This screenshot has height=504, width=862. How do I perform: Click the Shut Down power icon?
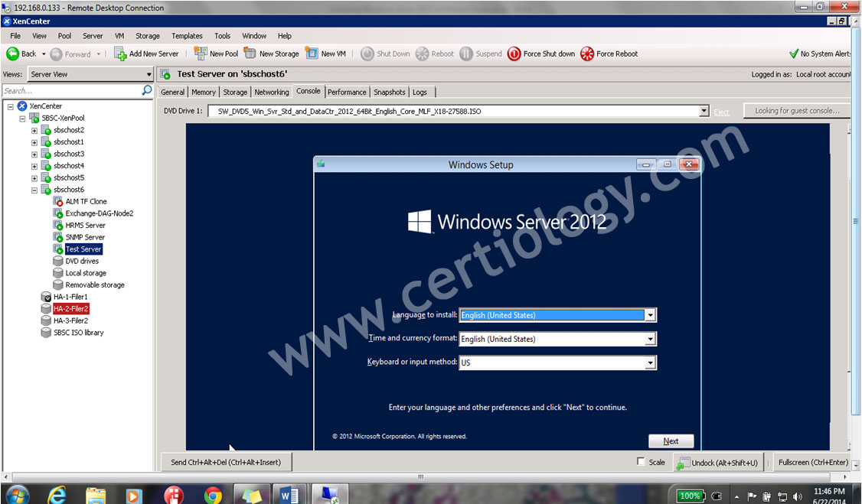point(367,54)
